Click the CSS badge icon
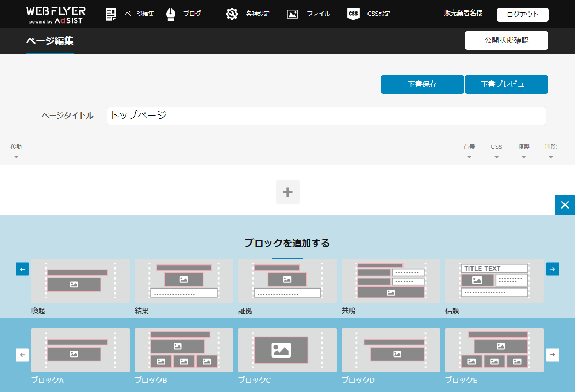575x392 pixels. pyautogui.click(x=353, y=14)
